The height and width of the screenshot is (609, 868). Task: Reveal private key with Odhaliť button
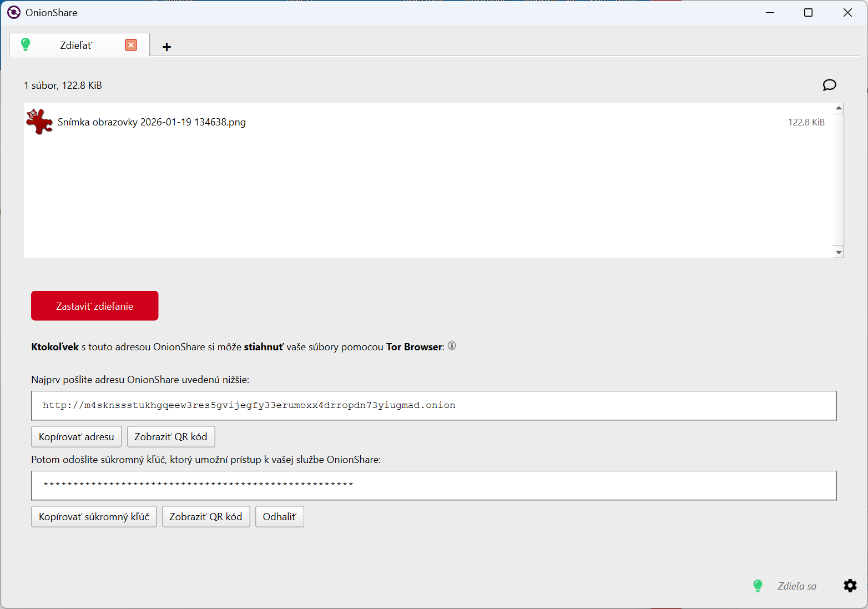point(279,516)
